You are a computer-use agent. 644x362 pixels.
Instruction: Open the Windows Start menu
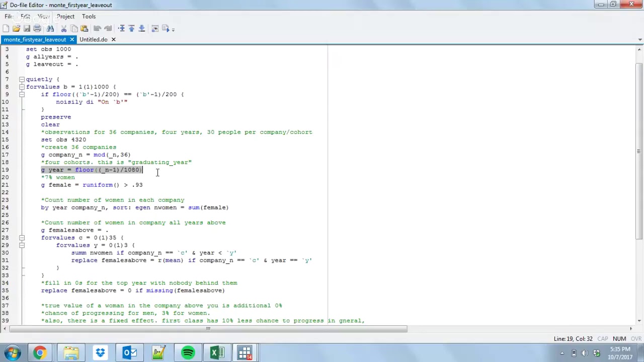tap(12, 353)
